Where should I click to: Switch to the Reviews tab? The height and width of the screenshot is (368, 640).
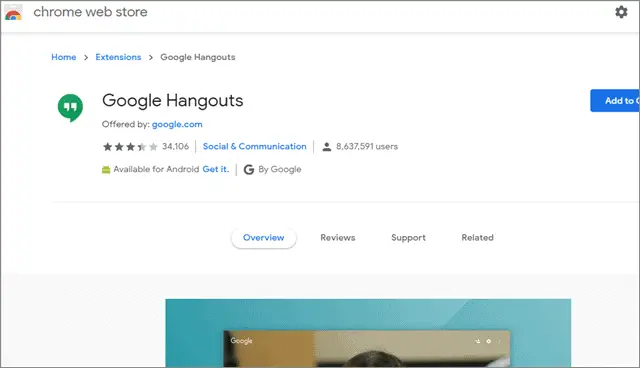click(338, 238)
